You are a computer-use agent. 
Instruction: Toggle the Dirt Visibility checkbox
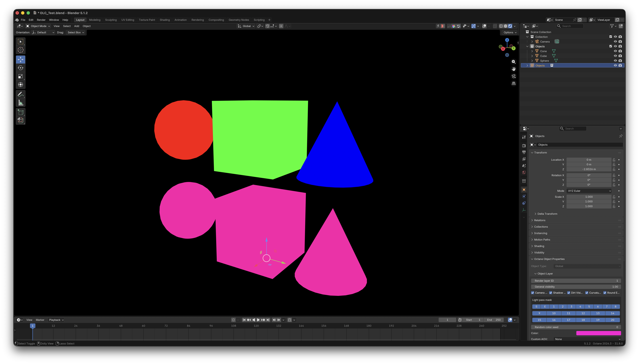(x=569, y=293)
